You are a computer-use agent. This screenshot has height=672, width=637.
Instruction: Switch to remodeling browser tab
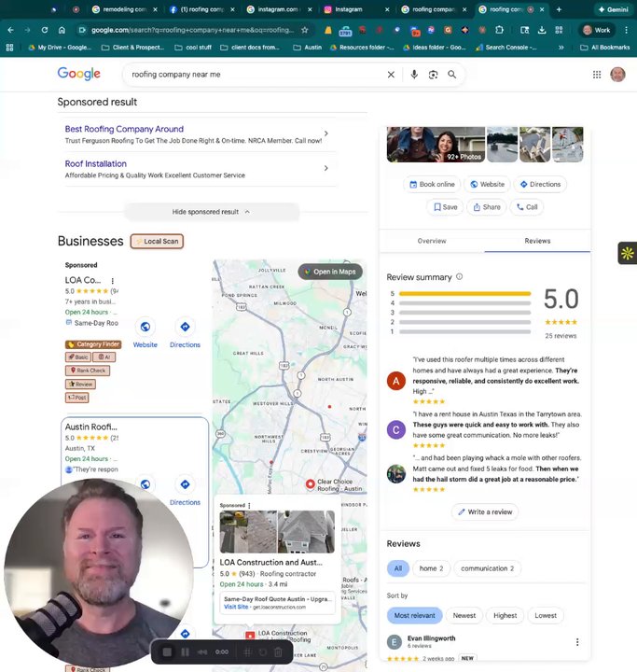pos(124,9)
